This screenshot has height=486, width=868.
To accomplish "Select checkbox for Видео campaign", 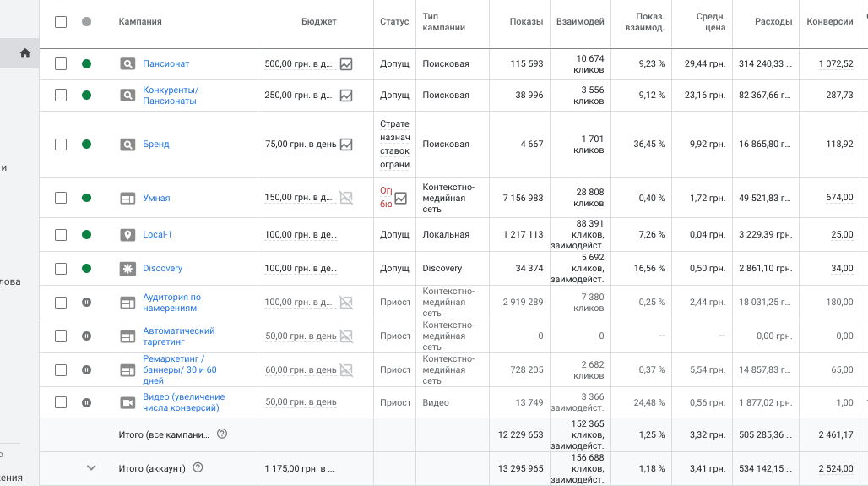I will (61, 402).
